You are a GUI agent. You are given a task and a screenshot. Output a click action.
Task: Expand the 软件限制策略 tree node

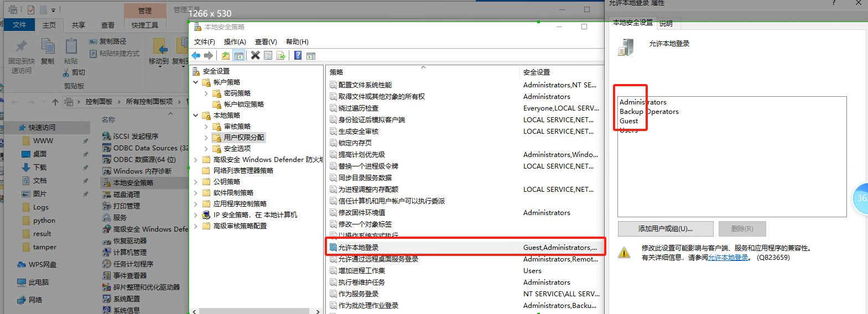[196, 193]
